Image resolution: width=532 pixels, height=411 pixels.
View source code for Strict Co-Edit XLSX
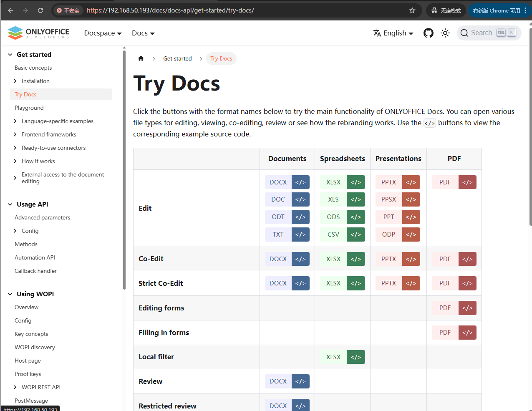tap(356, 283)
